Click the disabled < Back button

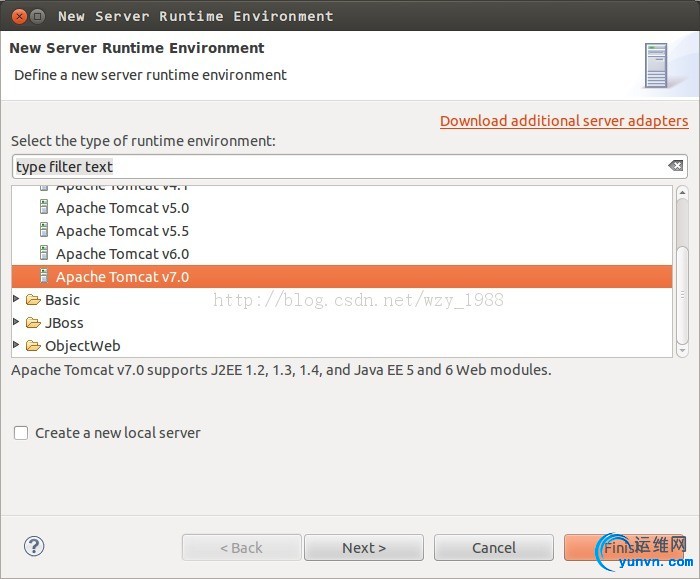(242, 547)
